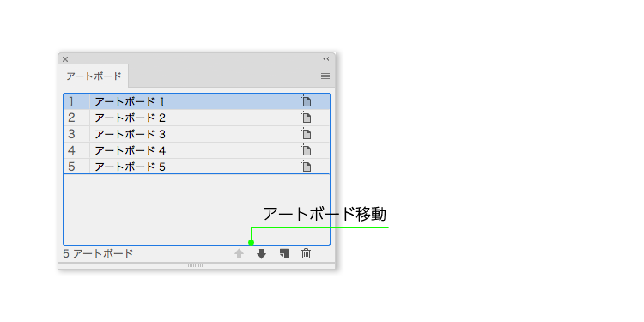Open the artboard panel flyout menu
The width and height of the screenshot is (644, 322).
(x=325, y=76)
